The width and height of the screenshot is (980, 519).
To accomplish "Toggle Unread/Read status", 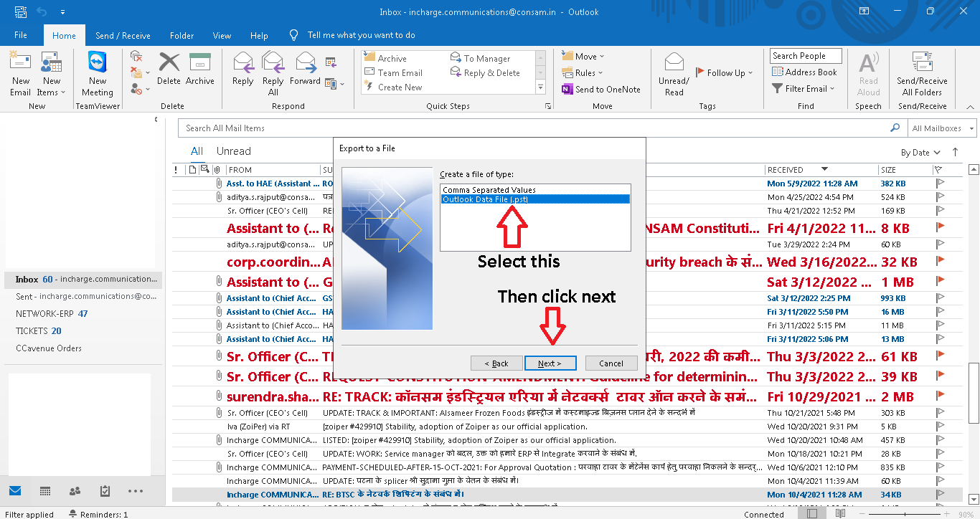I will (x=674, y=74).
